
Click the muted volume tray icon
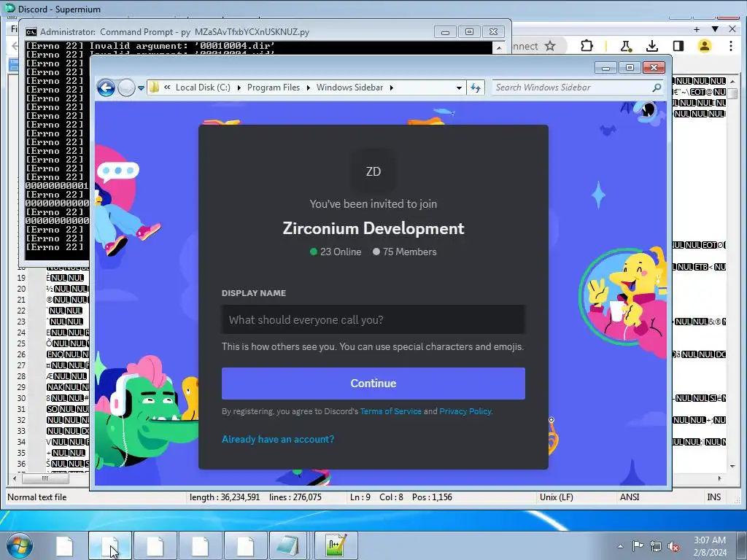(673, 546)
